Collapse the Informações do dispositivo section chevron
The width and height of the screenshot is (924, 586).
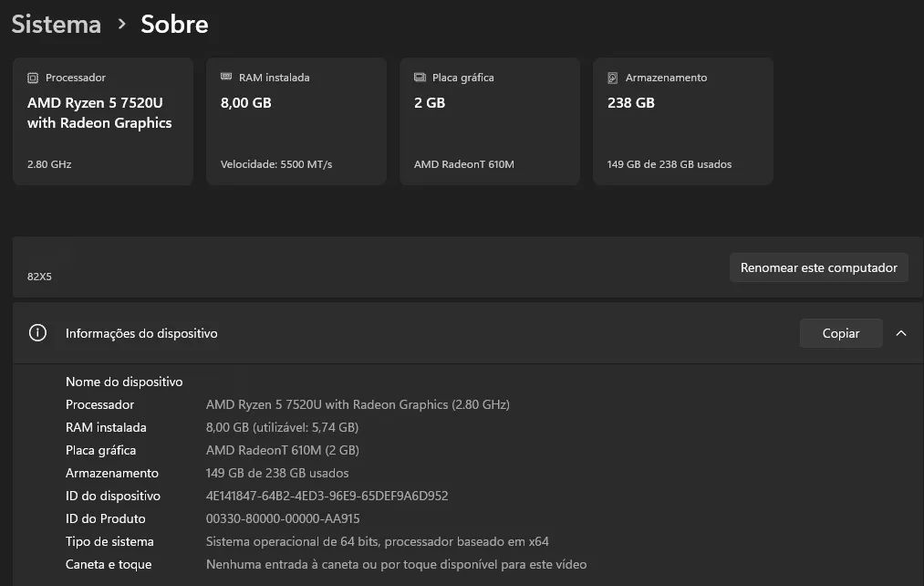pos(901,333)
